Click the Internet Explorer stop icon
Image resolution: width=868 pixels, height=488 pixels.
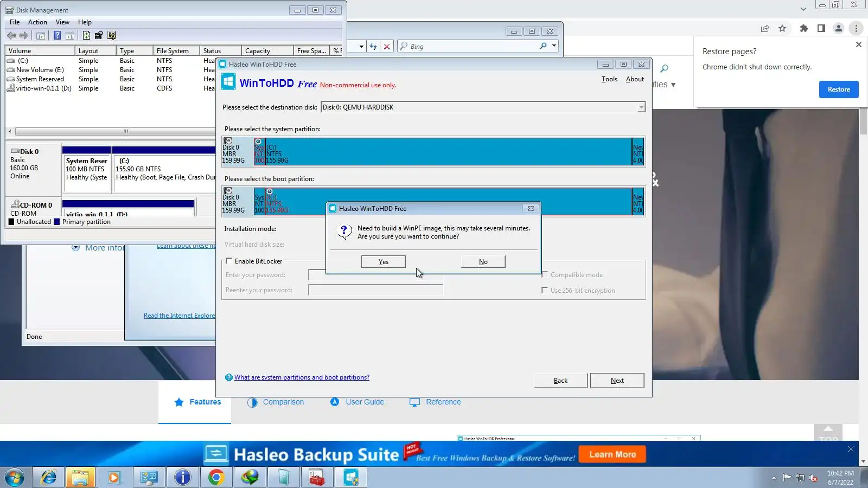387,47
